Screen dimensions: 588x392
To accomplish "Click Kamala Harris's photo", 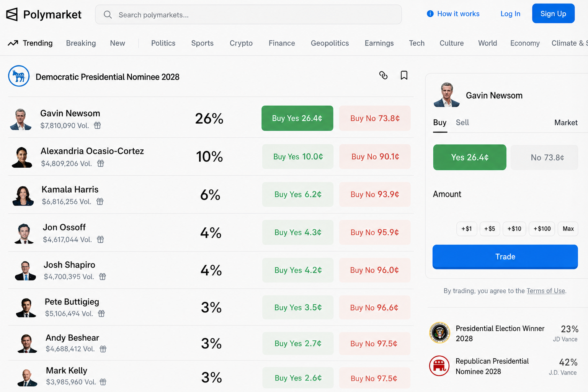I will [23, 195].
